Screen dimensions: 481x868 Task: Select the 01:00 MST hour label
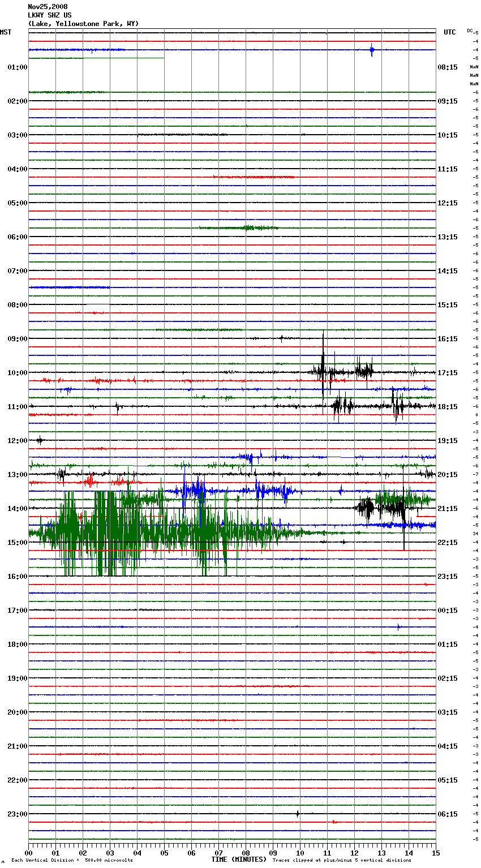(18, 67)
